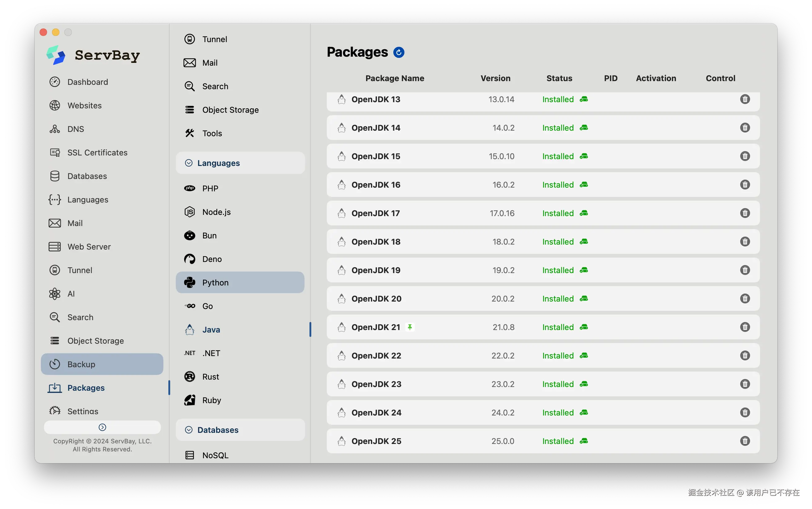This screenshot has width=812, height=509.
Task: Expand sidebar using bottom chevron button
Action: click(102, 427)
